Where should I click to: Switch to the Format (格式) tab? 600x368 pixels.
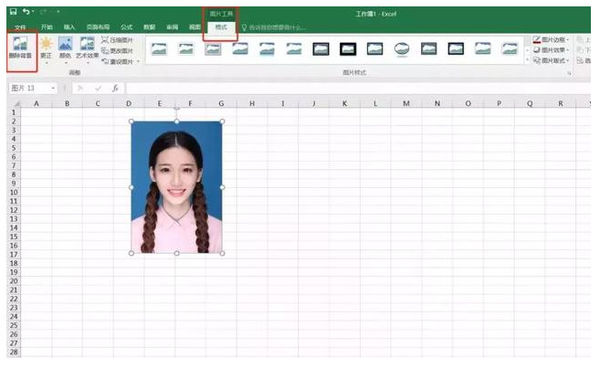[221, 27]
